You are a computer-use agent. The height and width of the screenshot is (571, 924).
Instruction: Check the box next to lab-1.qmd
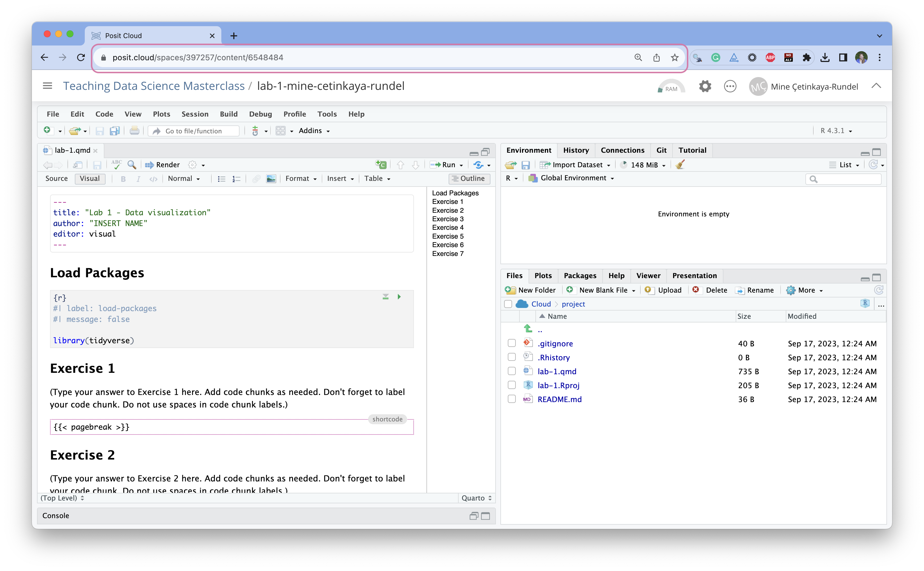(511, 371)
